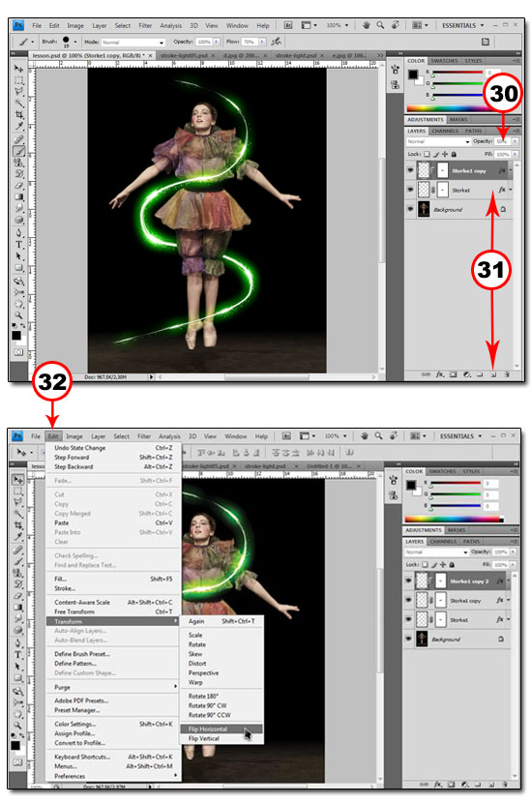This screenshot has width=532, height=804.
Task: Select the Clone Stamp tool in top window
Action: (x=19, y=163)
